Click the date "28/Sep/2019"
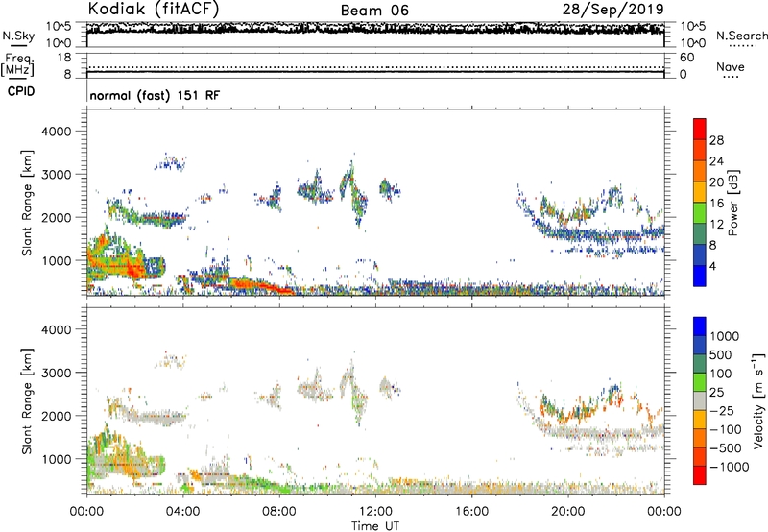This screenshot has width=768, height=532. (x=612, y=9)
